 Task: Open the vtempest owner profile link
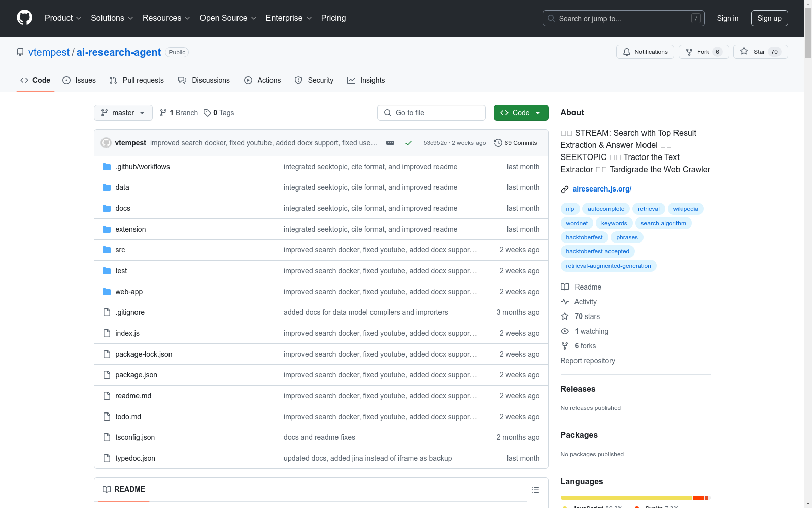coord(49,52)
